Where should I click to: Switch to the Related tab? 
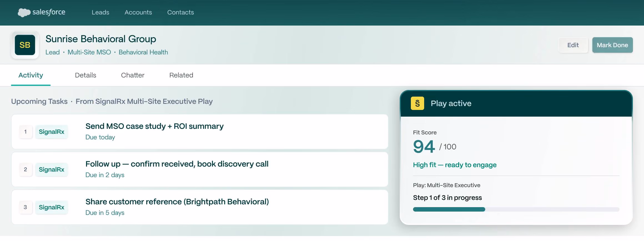pyautogui.click(x=181, y=75)
